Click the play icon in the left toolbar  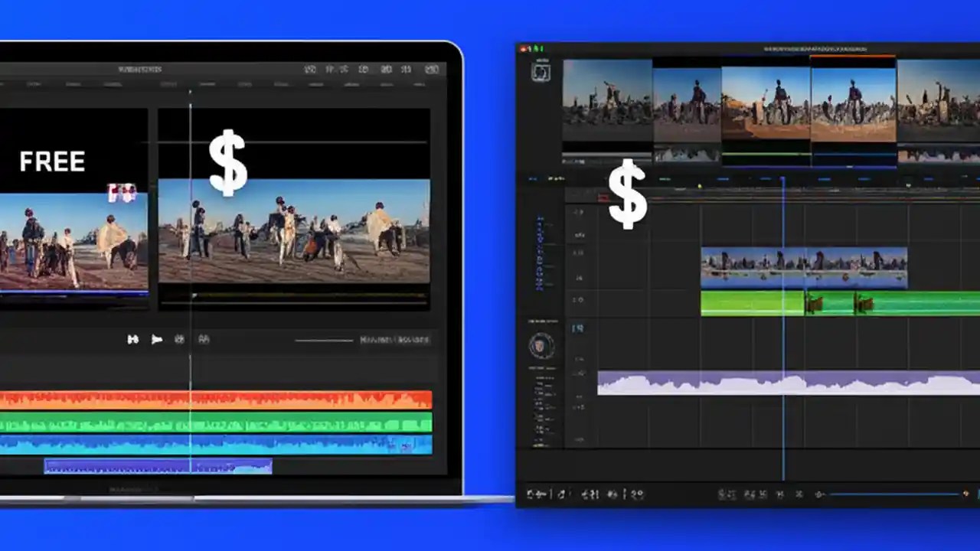pos(157,339)
